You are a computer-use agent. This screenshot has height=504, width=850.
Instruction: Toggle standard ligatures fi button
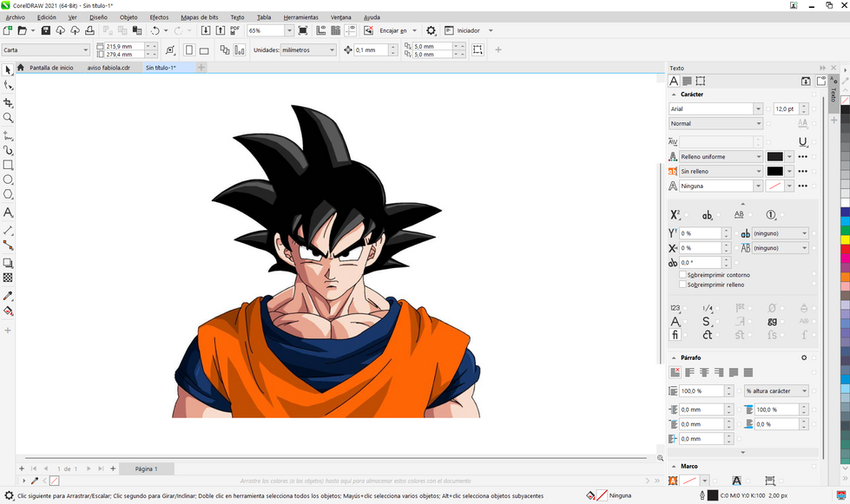coord(675,335)
